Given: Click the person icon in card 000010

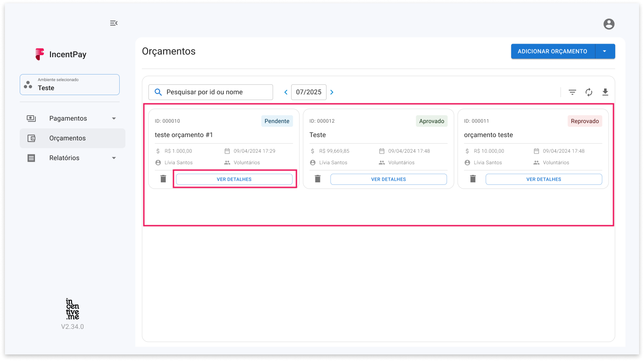Looking at the screenshot, I should coord(158,163).
